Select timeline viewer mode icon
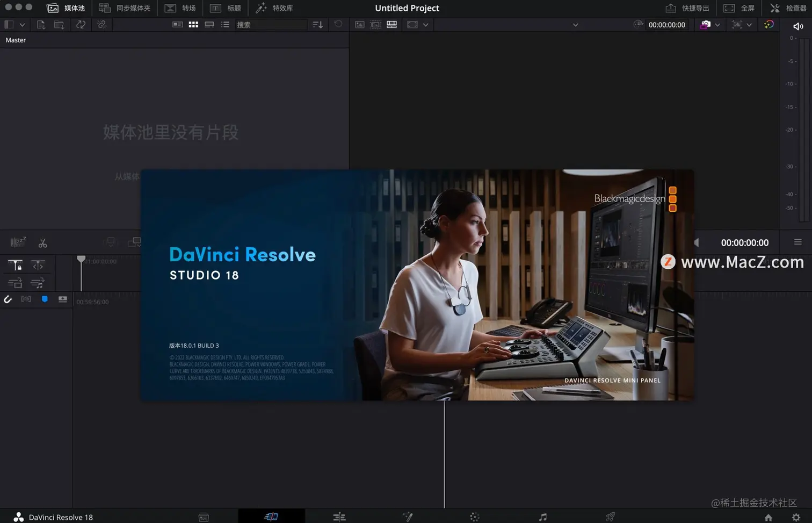Viewport: 812px width, 523px height. (392, 25)
